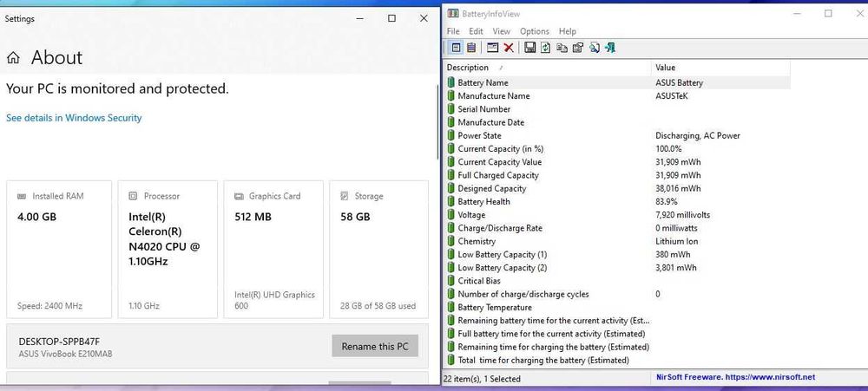Select Full battery time for current activity row
The height and width of the screenshot is (391, 868).
[617, 334]
